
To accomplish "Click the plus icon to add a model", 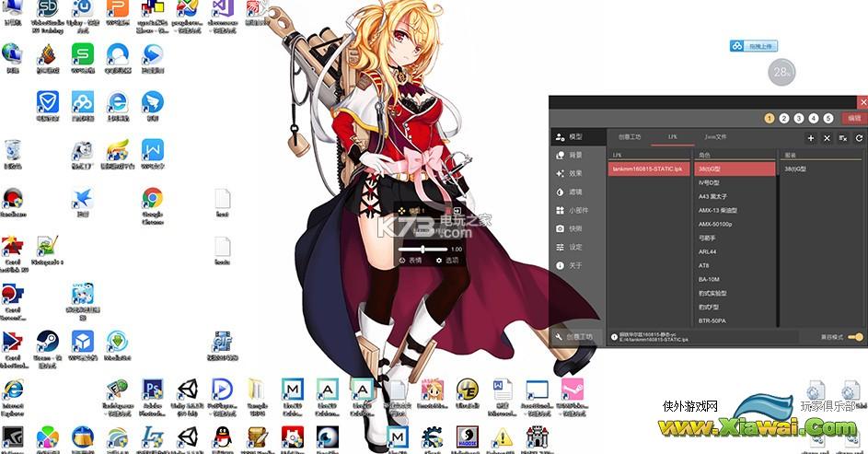I will click(810, 138).
